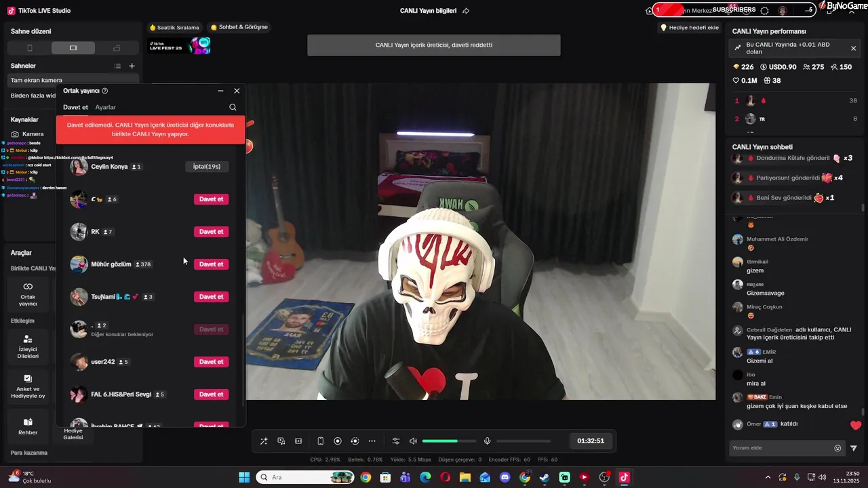Dismiss the +0.01 ABD doları notification
This screenshot has height=488, width=868.
pyautogui.click(x=853, y=48)
